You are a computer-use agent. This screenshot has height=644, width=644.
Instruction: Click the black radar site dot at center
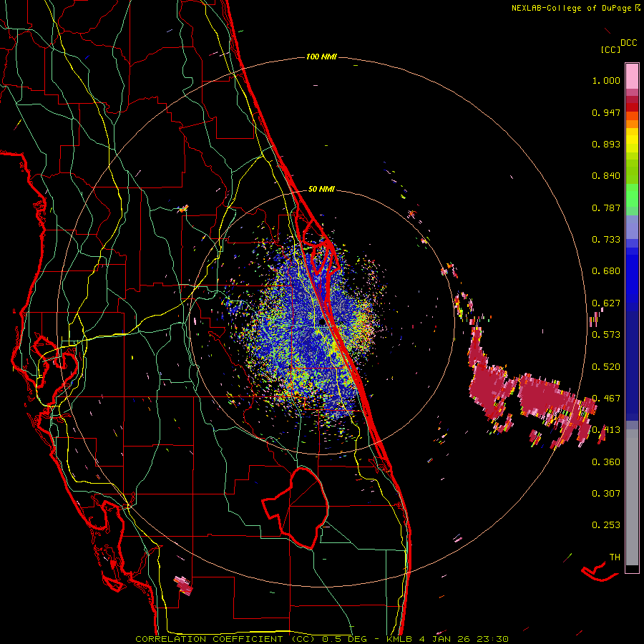[322, 323]
